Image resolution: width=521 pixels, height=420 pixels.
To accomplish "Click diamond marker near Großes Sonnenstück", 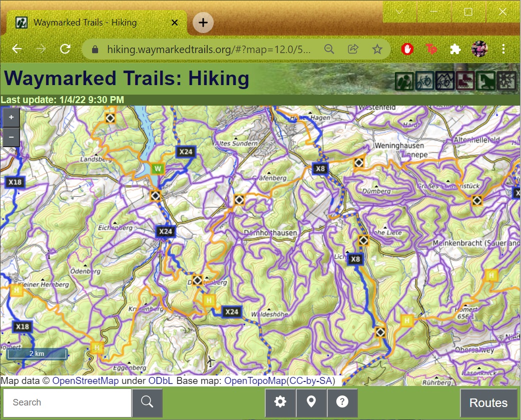I will coord(477,200).
